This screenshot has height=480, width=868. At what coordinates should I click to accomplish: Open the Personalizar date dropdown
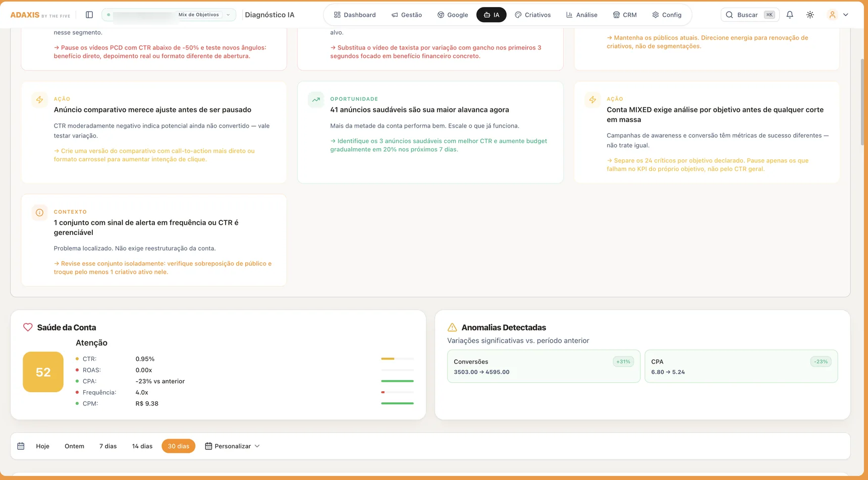point(233,446)
